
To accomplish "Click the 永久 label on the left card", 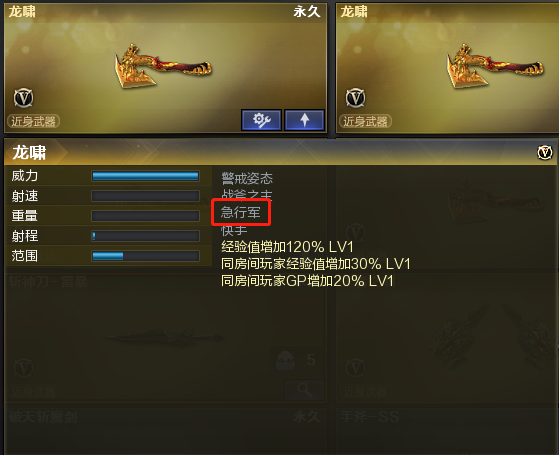I will [x=307, y=12].
